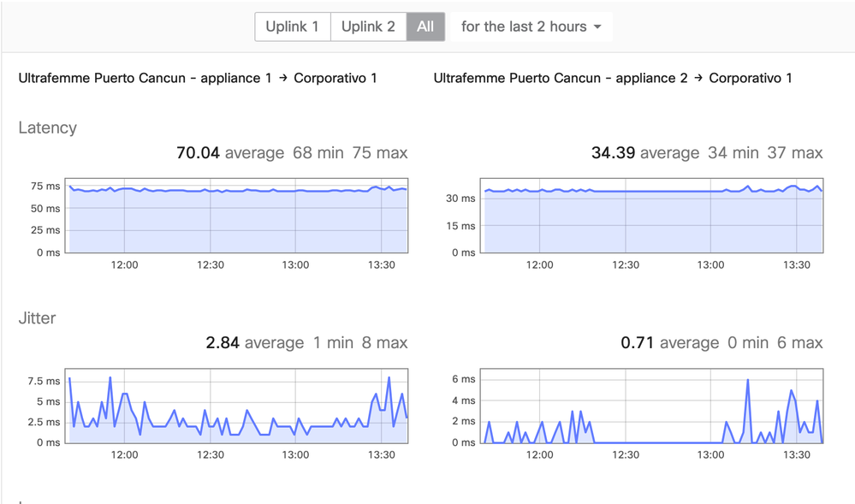855x504 pixels.
Task: Open the Ultrafemme Puerto Cancun appliance 2 title
Action: [x=561, y=78]
